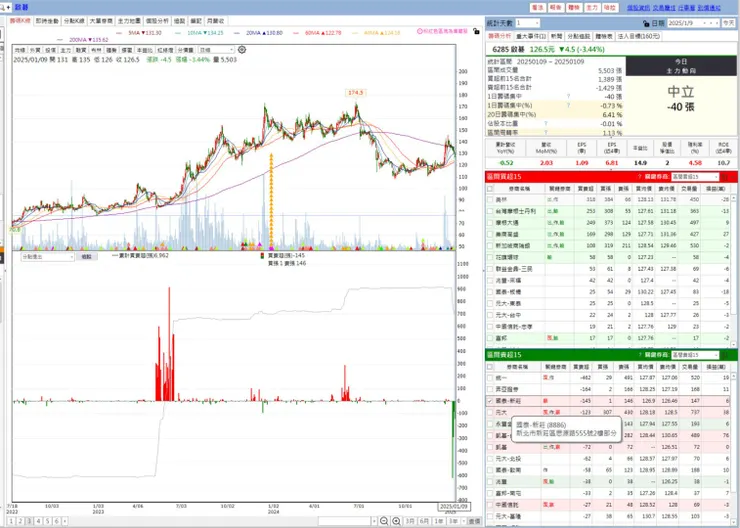Toggle 分價量 chart overlay button

pos(186,50)
